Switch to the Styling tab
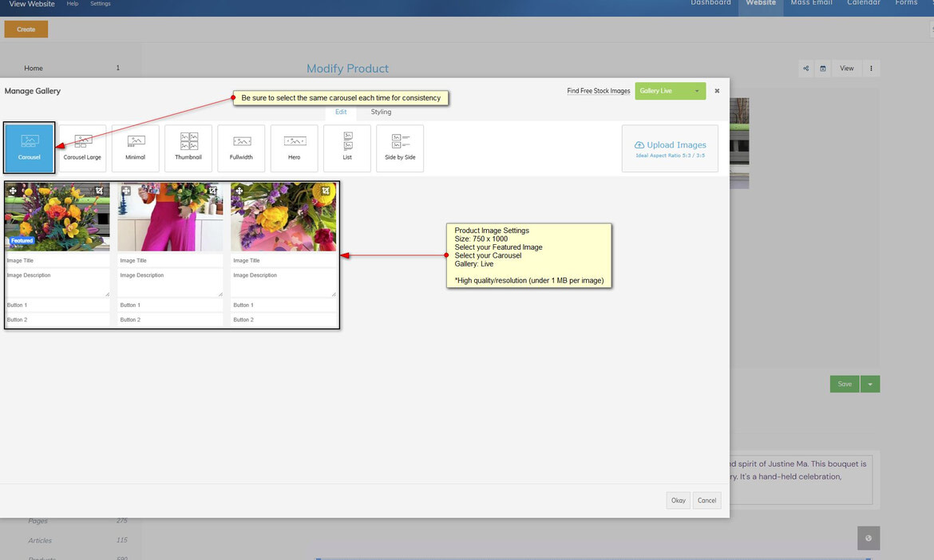This screenshot has height=560, width=934. [381, 112]
